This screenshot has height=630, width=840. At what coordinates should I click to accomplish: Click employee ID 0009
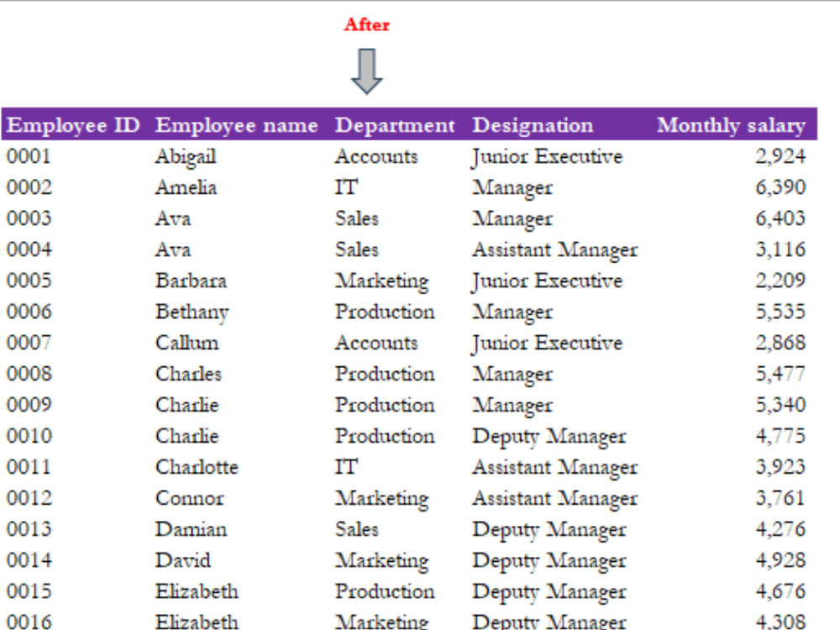tap(29, 405)
